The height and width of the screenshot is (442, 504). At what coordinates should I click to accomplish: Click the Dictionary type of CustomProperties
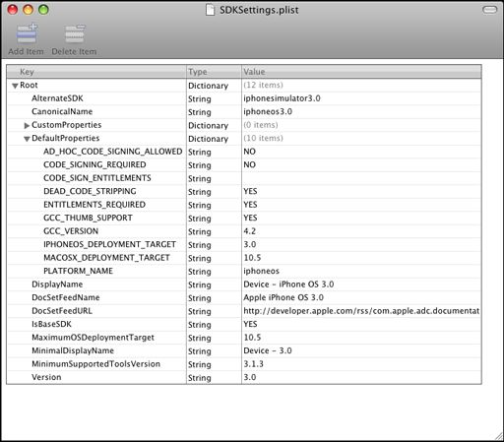coord(208,126)
